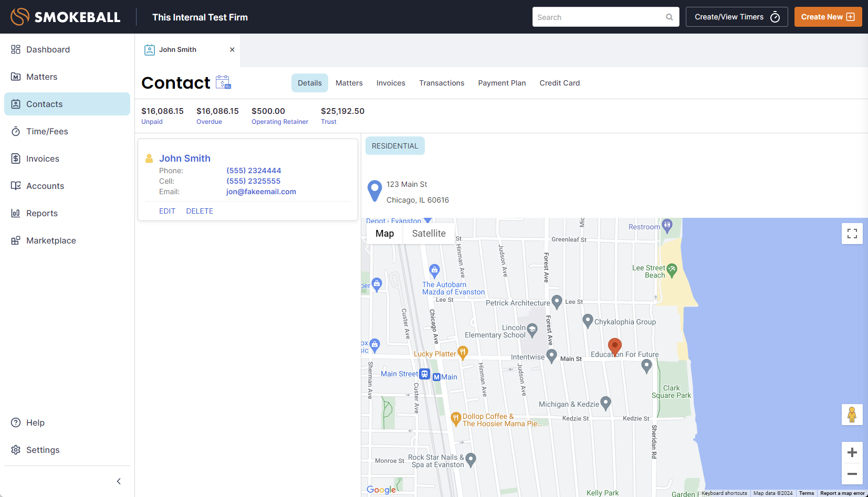
Task: Click the Street View pegman icon
Action: click(852, 415)
